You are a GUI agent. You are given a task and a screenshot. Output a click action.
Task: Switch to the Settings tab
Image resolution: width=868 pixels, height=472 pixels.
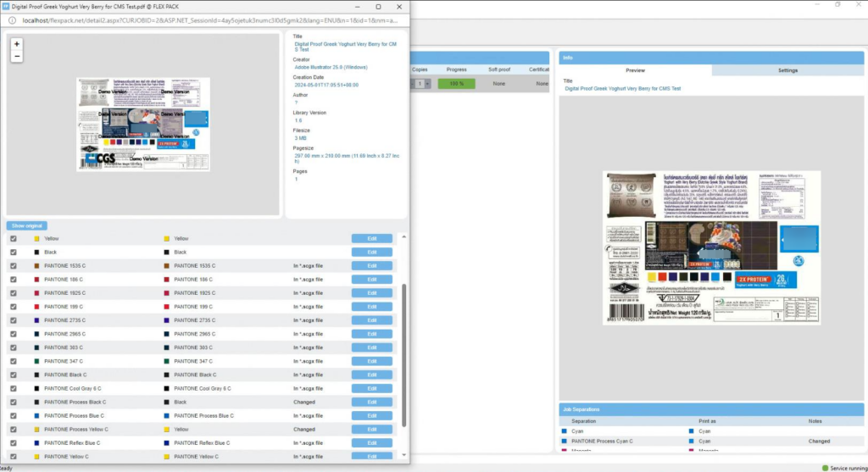pyautogui.click(x=787, y=70)
